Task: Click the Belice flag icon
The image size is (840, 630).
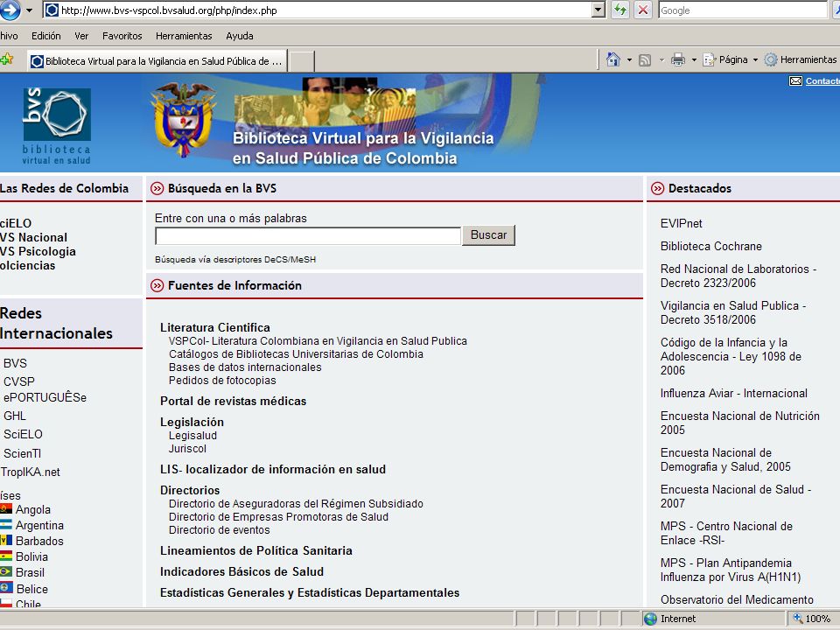Action: click(6, 587)
